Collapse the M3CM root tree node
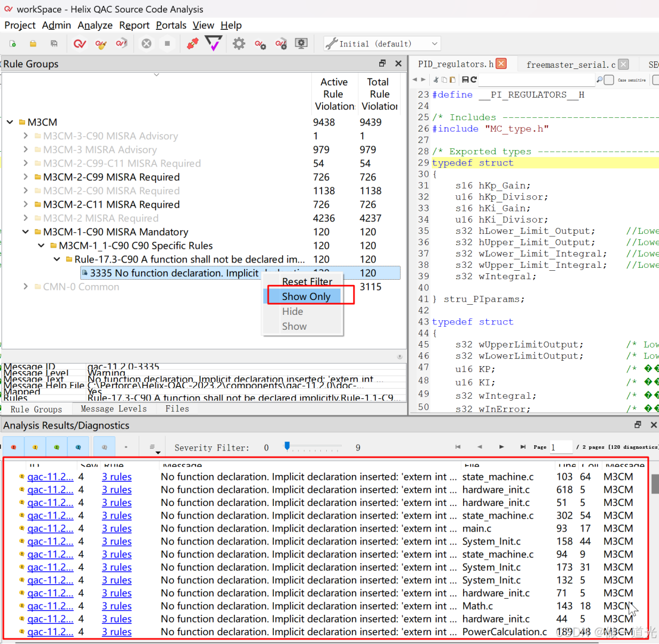This screenshot has width=659, height=644. tap(10, 122)
